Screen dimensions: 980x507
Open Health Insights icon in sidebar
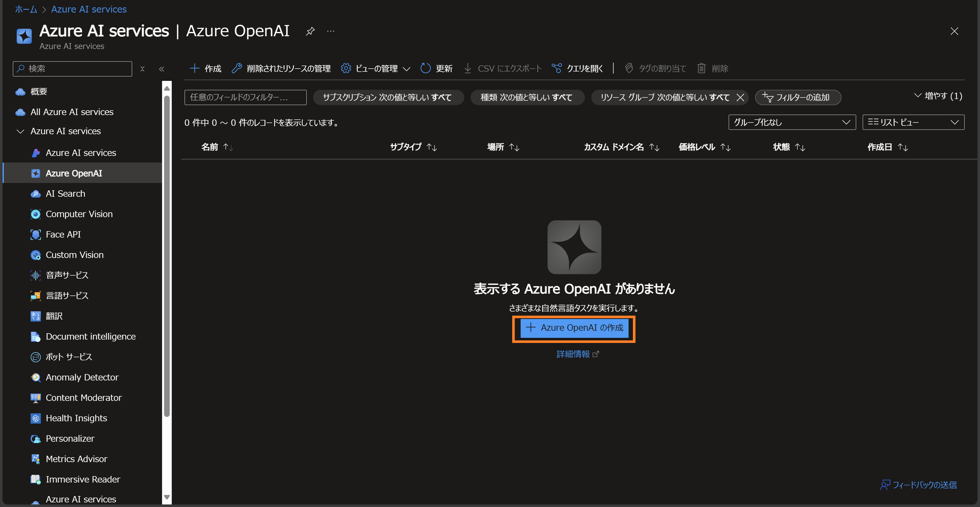point(35,418)
